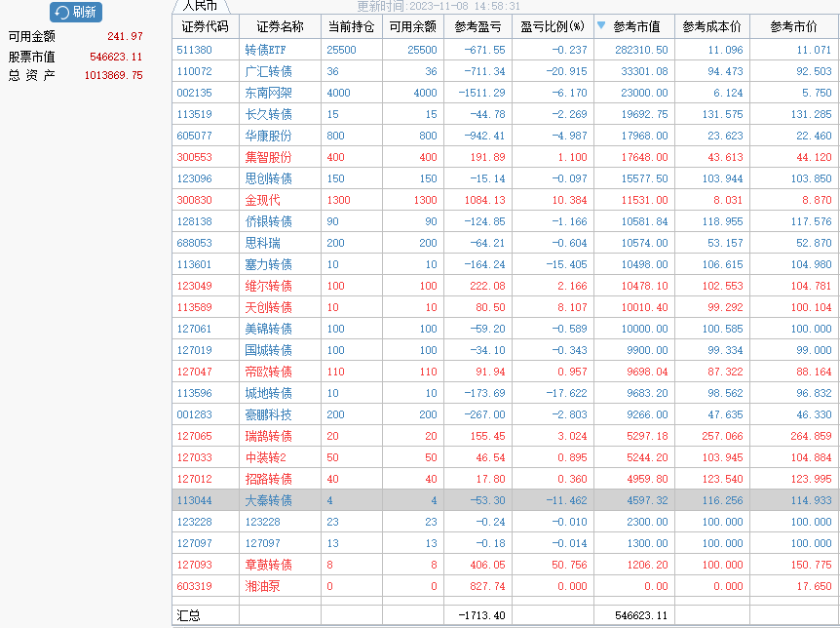Click the 总资产 value 1013869.75
The width and height of the screenshot is (840, 628).
point(114,75)
